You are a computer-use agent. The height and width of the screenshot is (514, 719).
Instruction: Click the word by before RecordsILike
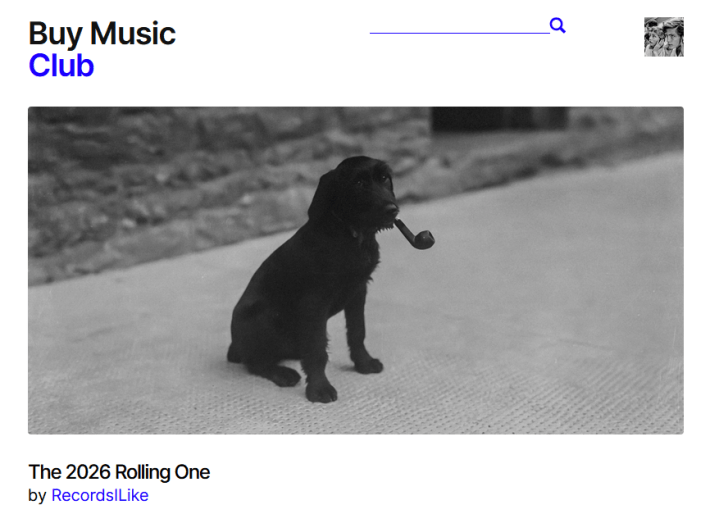coord(37,496)
